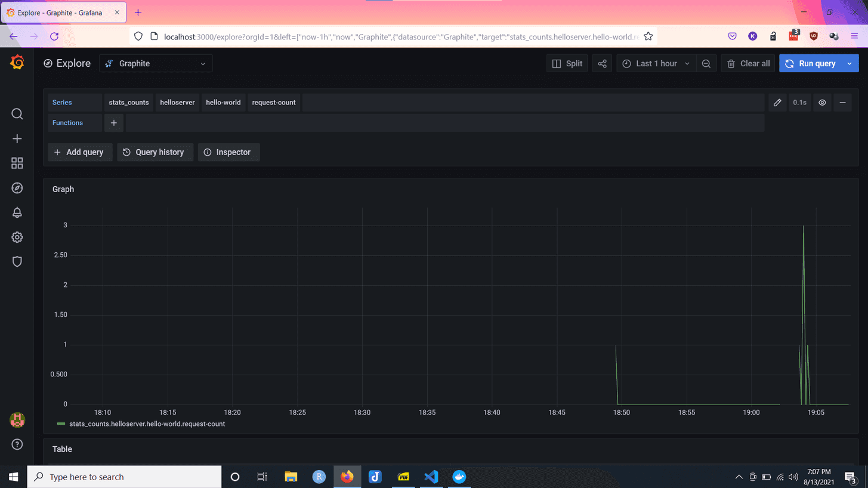Open the Last 1 hour time range picker
The width and height of the screenshot is (868, 488).
(x=656, y=63)
